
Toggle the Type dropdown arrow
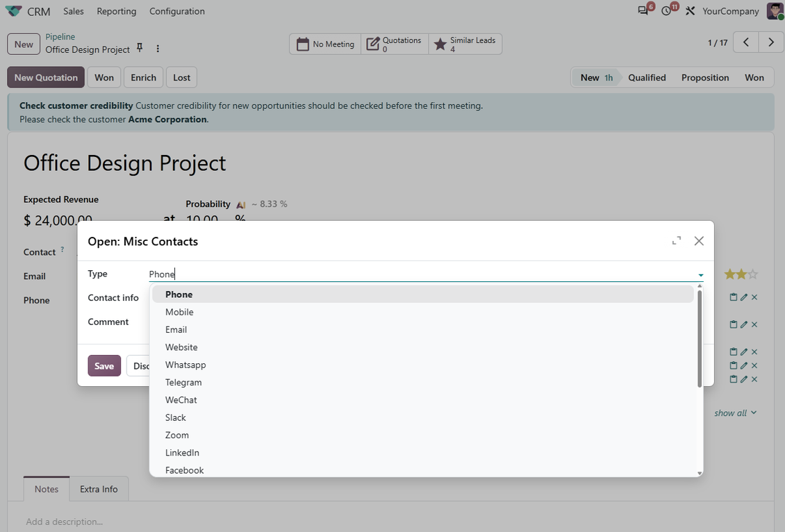click(700, 275)
